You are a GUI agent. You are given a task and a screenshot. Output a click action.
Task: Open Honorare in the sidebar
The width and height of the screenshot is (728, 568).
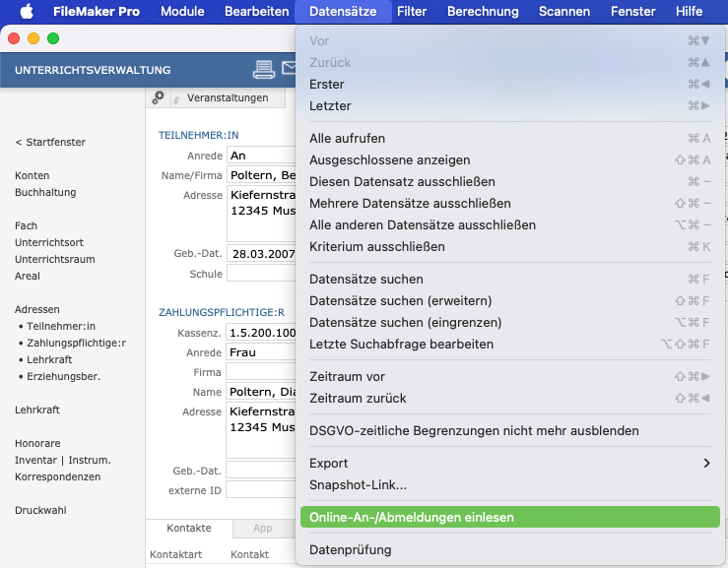(x=37, y=443)
